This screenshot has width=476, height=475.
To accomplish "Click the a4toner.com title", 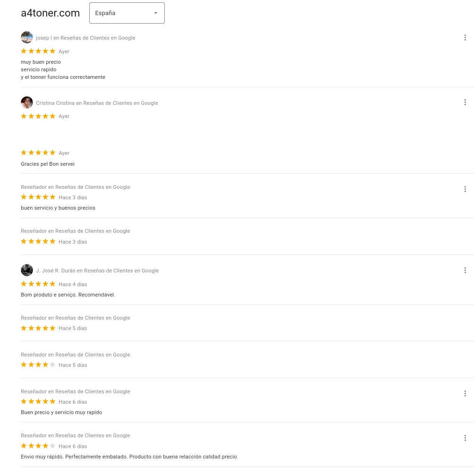I will tap(51, 13).
